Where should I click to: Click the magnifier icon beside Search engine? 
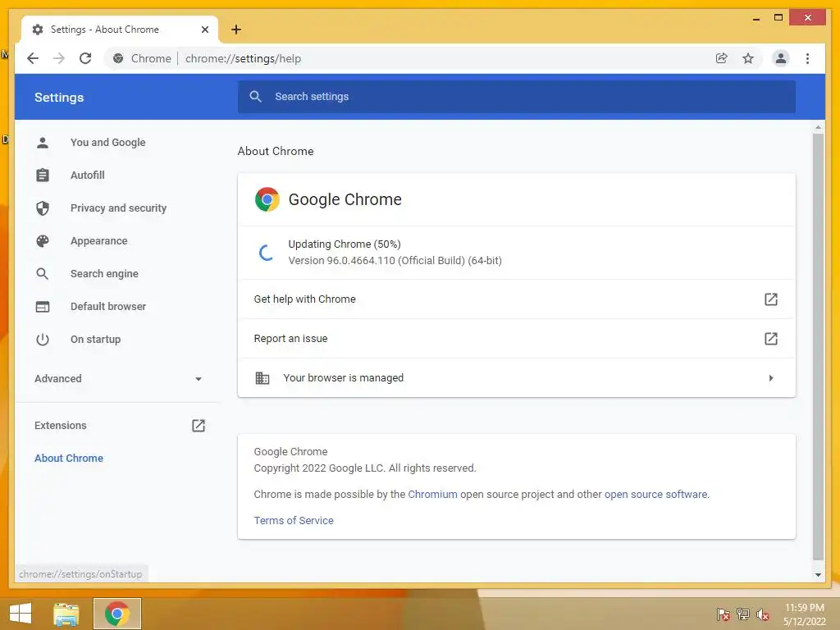click(x=43, y=274)
